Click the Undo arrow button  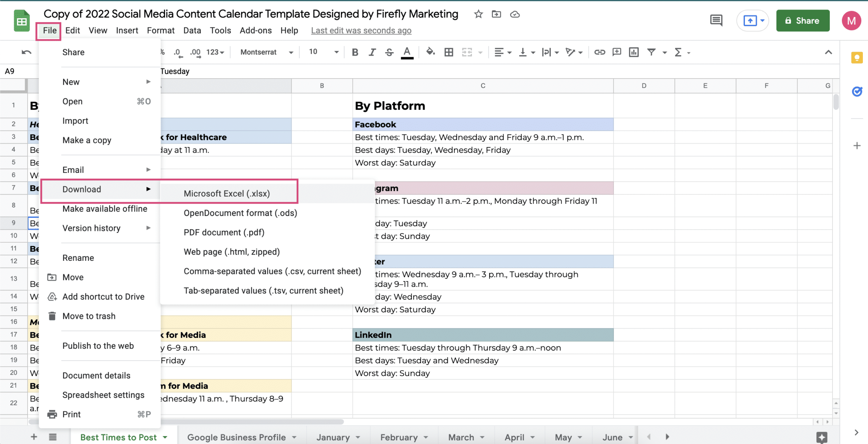click(26, 52)
